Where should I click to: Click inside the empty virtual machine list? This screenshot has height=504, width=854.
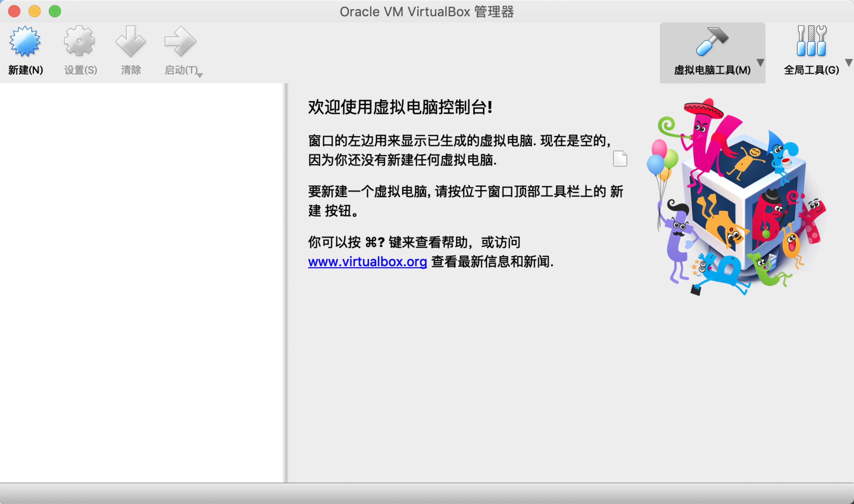(141, 282)
